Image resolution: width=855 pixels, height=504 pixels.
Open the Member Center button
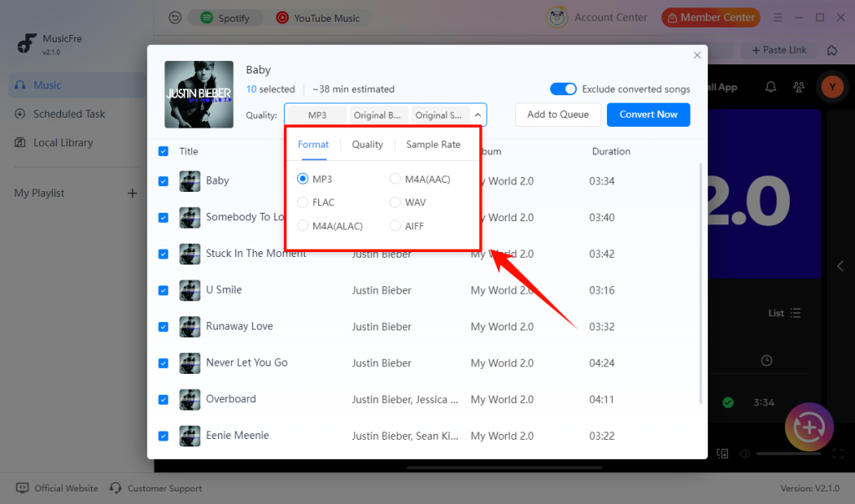711,18
